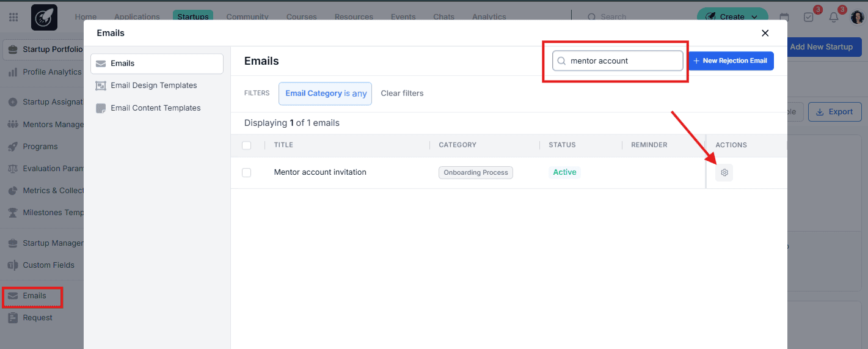Click the user profile avatar

858,17
